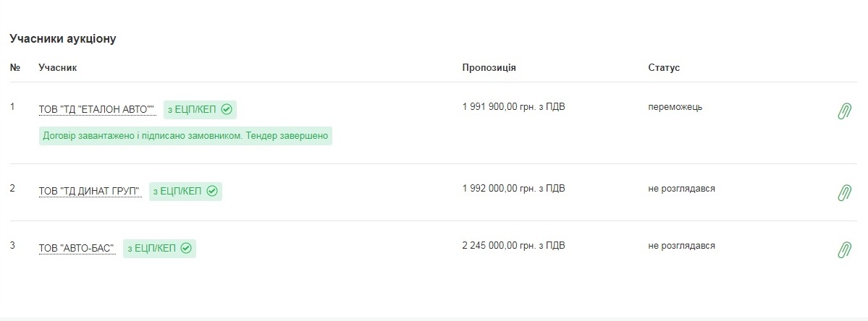Click the "Статус" column header
The height and width of the screenshot is (321, 868).
click(x=664, y=67)
